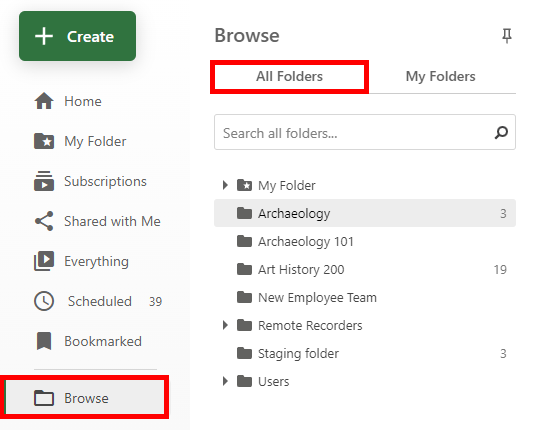This screenshot has height=430, width=534.
Task: Open My Folder in the sidebar
Action: pos(95,141)
